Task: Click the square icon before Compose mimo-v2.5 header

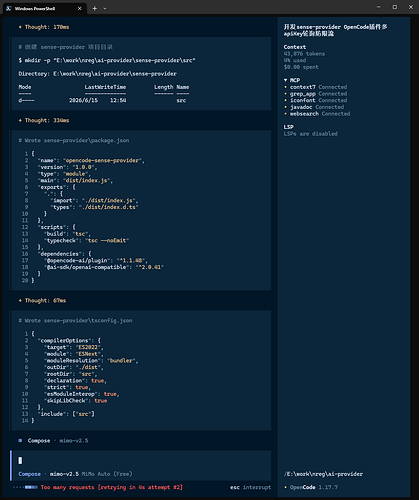Action: [x=20, y=440]
